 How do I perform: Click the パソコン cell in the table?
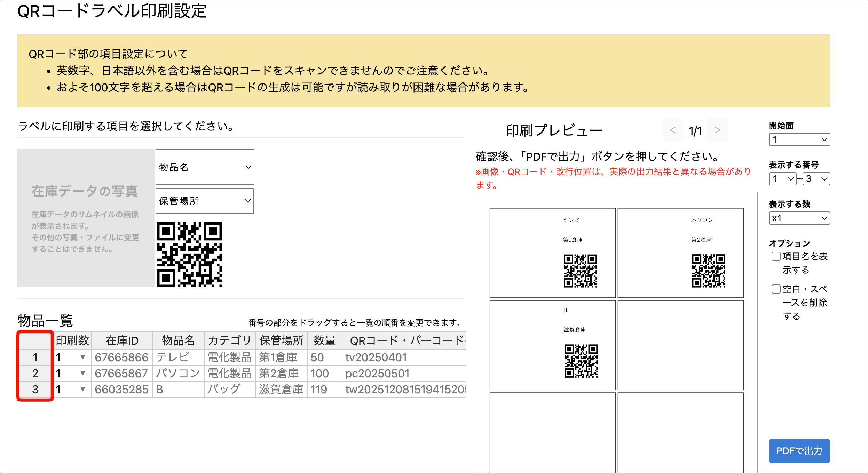[178, 373]
